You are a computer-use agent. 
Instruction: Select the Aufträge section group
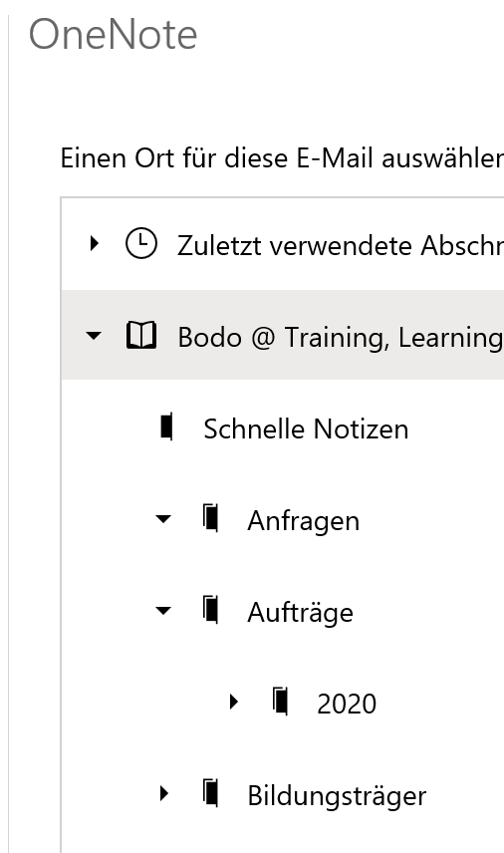point(300,612)
